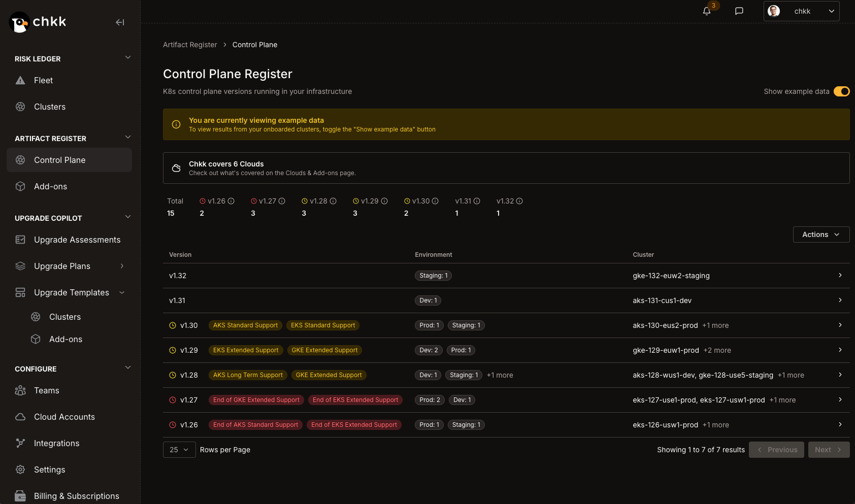Click +1 more environments on v1.28 row

pyautogui.click(x=500, y=375)
